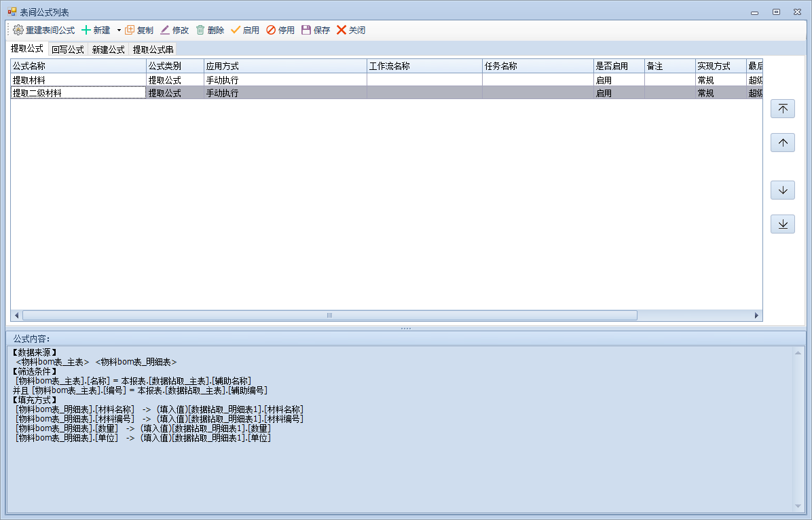Move the selected formula down one row
Image resolution: width=812 pixels, height=520 pixels.
783,190
